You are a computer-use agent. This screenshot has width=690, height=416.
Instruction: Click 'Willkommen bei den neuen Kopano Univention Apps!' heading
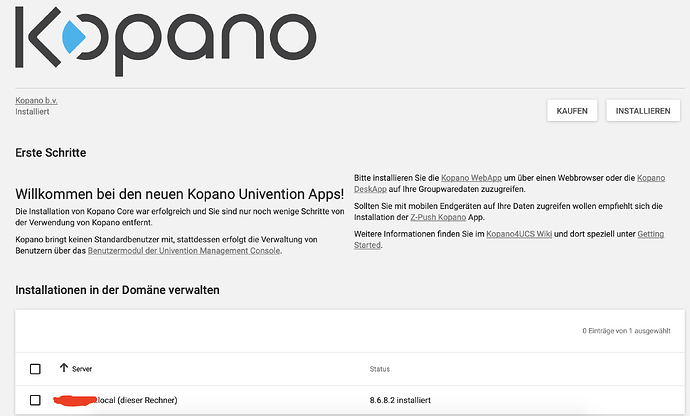pyautogui.click(x=180, y=194)
